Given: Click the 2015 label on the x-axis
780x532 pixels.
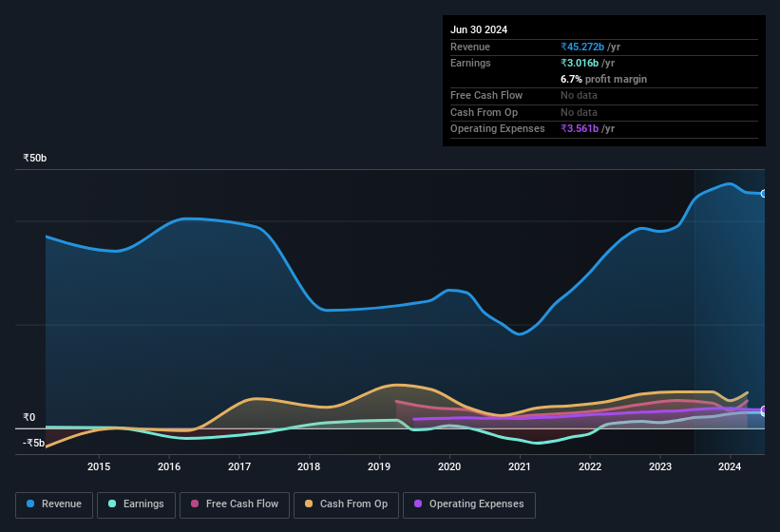Looking at the screenshot, I should point(99,466).
